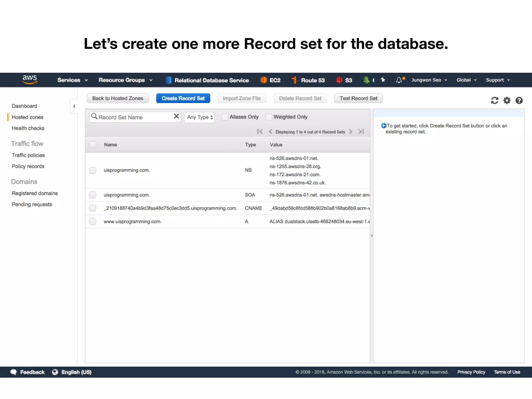Viewport: 532px width, 399px height.
Task: Click the ALIAS dualstack.uiselb value cell
Action: click(x=320, y=222)
